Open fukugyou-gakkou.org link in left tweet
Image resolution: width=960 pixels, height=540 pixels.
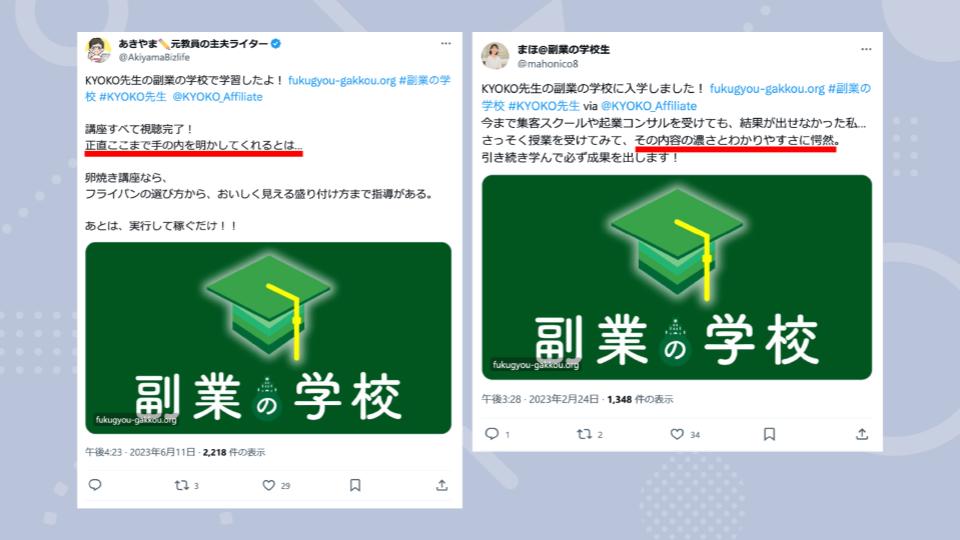tap(342, 80)
